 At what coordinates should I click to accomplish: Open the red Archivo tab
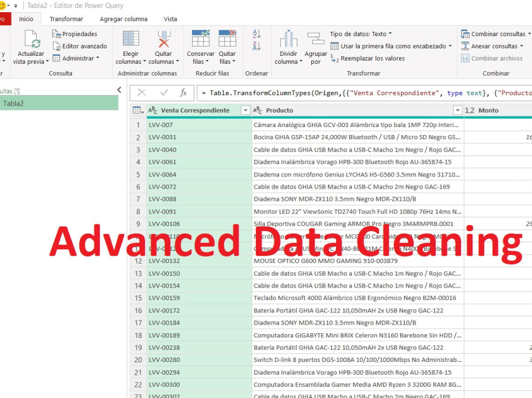tap(4, 19)
